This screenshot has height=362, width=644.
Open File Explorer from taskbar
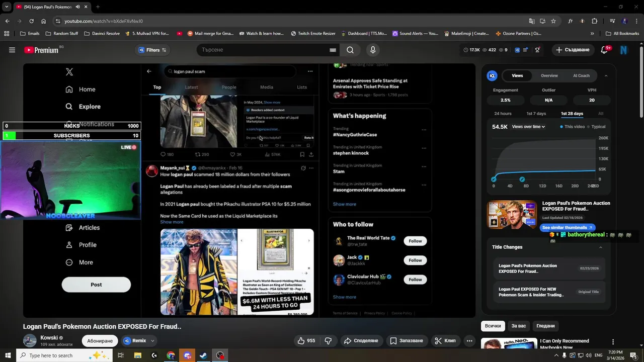coord(137,355)
